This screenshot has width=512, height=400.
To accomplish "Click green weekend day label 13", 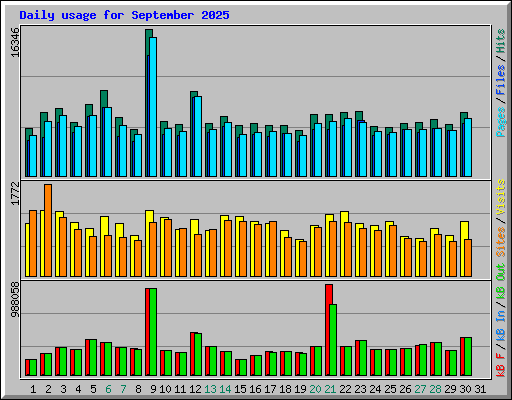I will coord(210,389).
